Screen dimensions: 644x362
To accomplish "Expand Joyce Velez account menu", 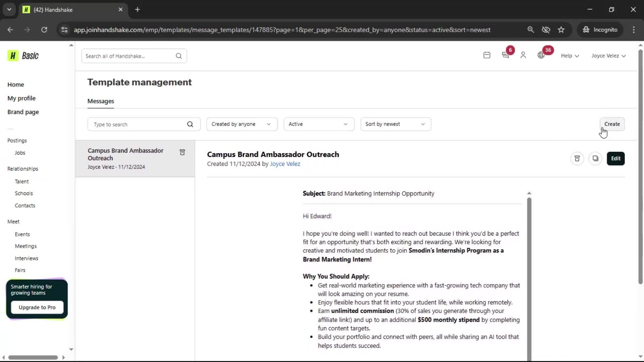I will (608, 56).
